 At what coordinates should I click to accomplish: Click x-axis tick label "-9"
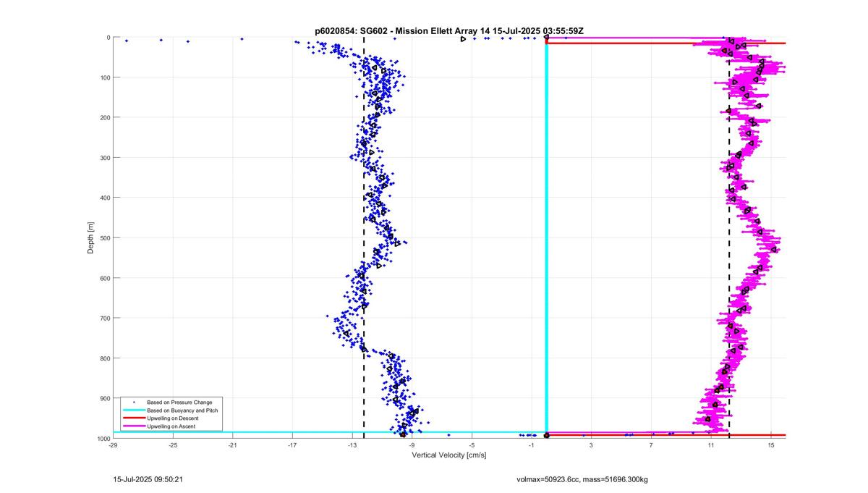tap(412, 445)
